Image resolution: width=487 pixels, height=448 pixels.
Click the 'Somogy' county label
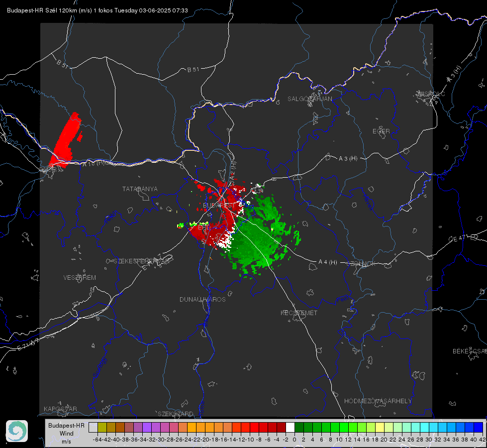click(99, 367)
